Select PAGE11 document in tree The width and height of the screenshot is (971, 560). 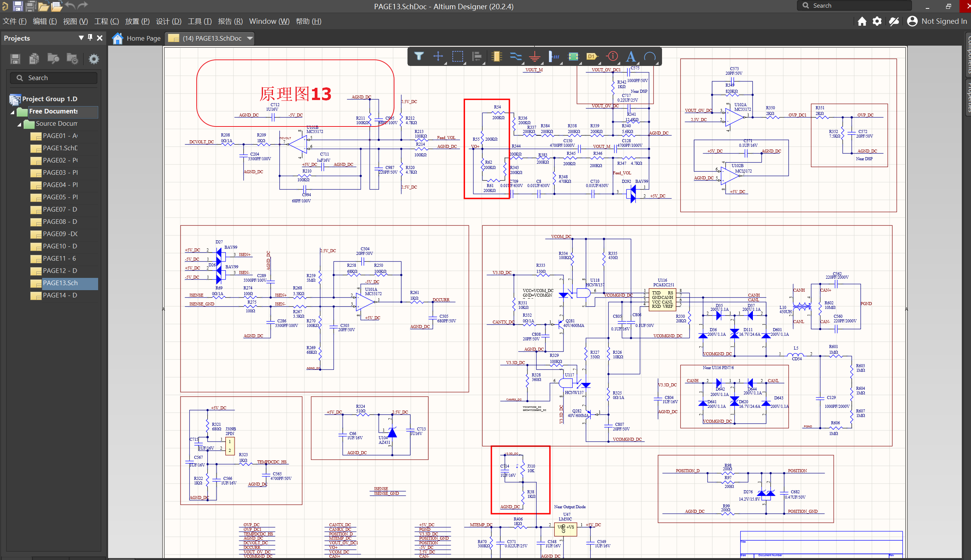(x=59, y=258)
